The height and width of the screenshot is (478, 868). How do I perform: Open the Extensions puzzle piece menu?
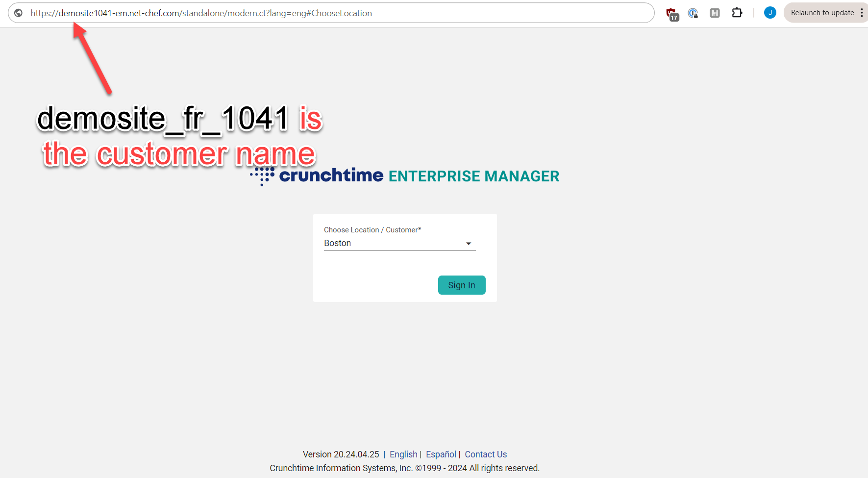point(737,13)
